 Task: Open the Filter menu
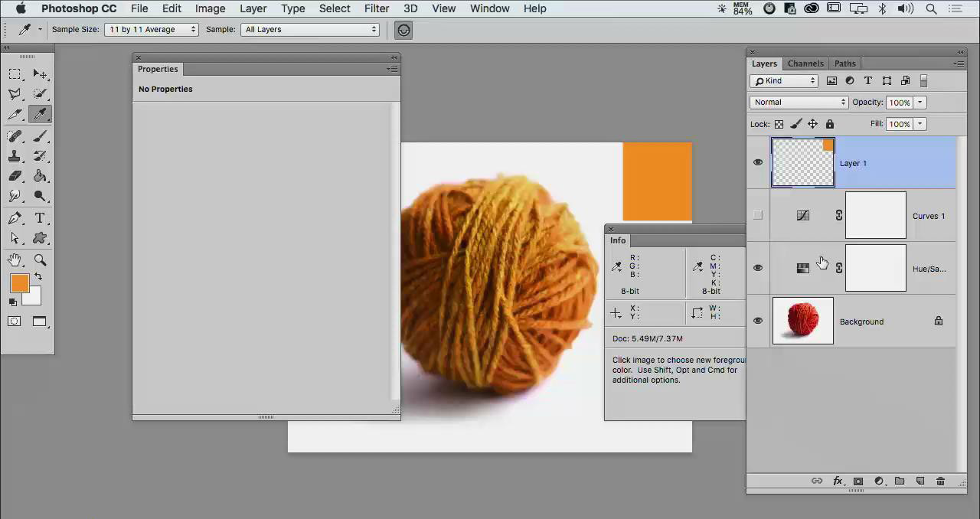tap(376, 8)
